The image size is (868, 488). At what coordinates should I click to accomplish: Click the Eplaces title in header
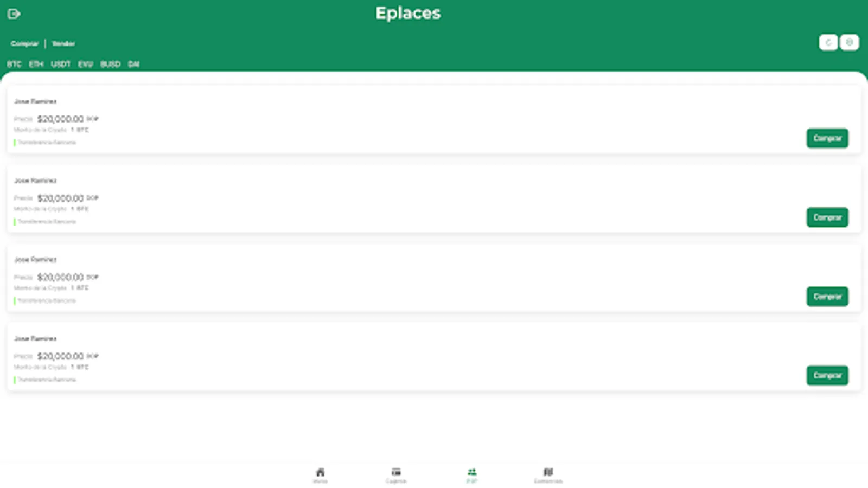click(408, 13)
